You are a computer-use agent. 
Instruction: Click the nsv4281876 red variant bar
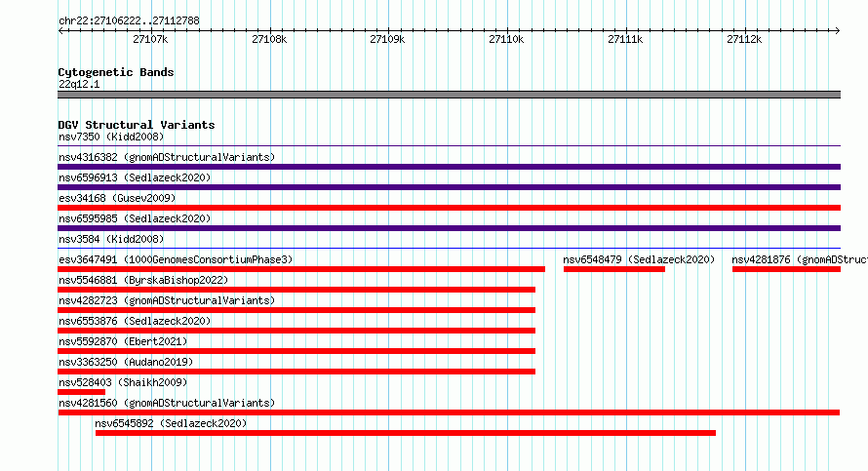(x=786, y=269)
